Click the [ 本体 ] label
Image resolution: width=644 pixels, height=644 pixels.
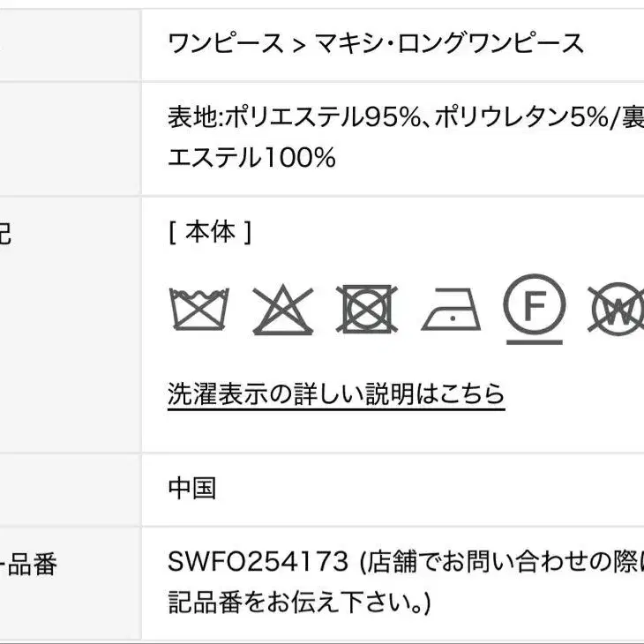click(209, 232)
